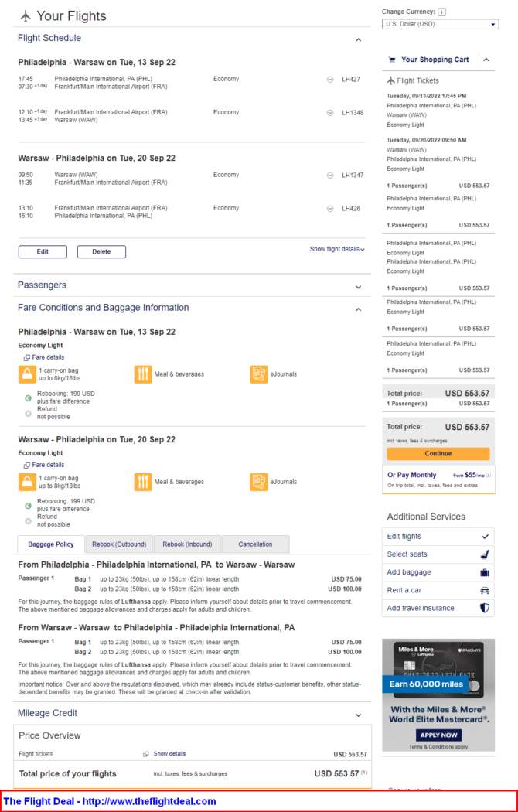Open the Change Currency dropdown
518x812 pixels.
441,24
